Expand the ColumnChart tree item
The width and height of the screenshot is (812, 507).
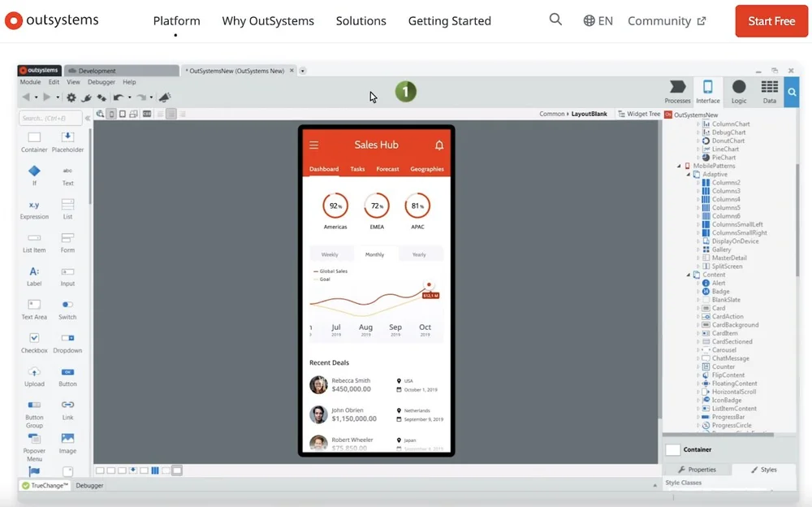698,124
